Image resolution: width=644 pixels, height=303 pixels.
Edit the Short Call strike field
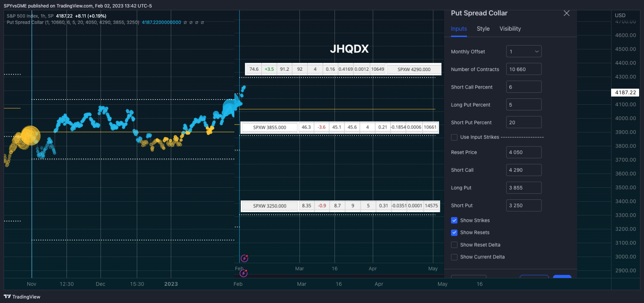[x=524, y=170]
